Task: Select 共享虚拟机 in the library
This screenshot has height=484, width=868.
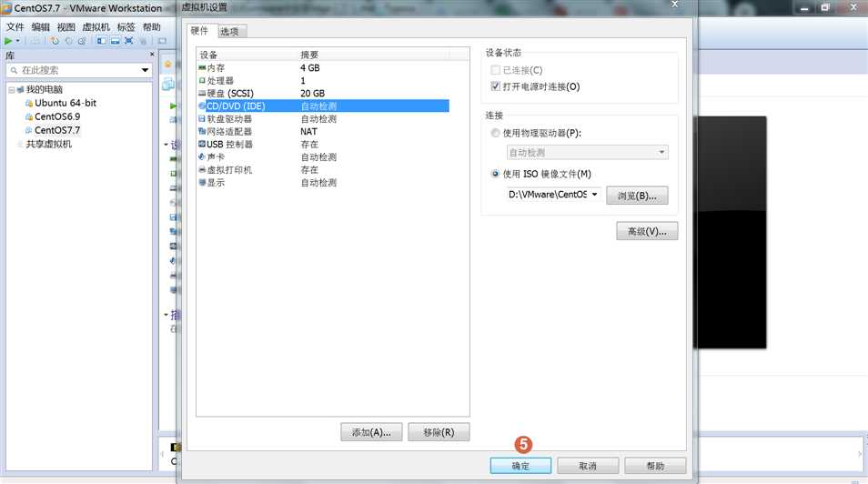Action: tap(49, 144)
